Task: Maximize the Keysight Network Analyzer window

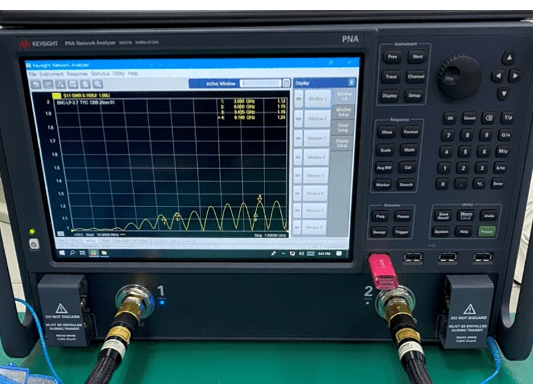Action: point(330,63)
